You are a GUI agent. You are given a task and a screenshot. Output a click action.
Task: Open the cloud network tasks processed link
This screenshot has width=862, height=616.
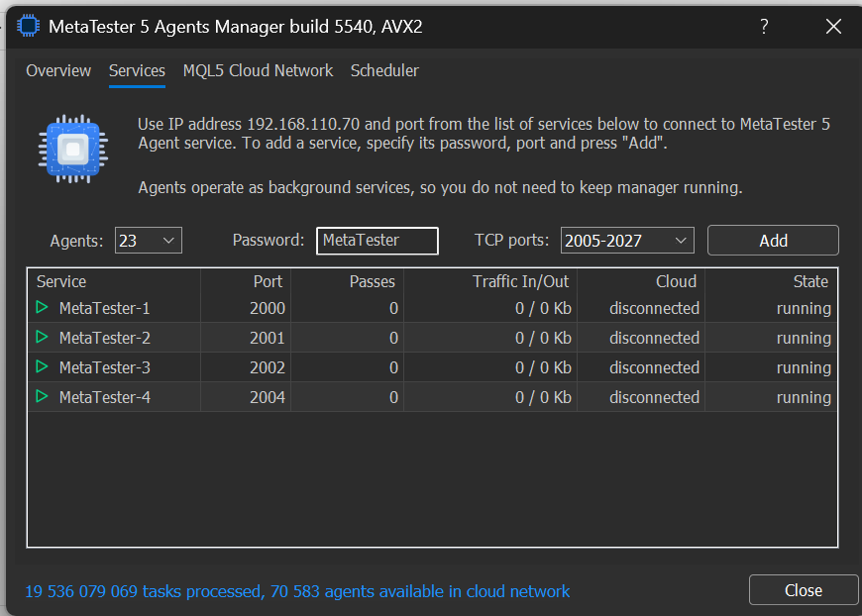[x=297, y=591]
